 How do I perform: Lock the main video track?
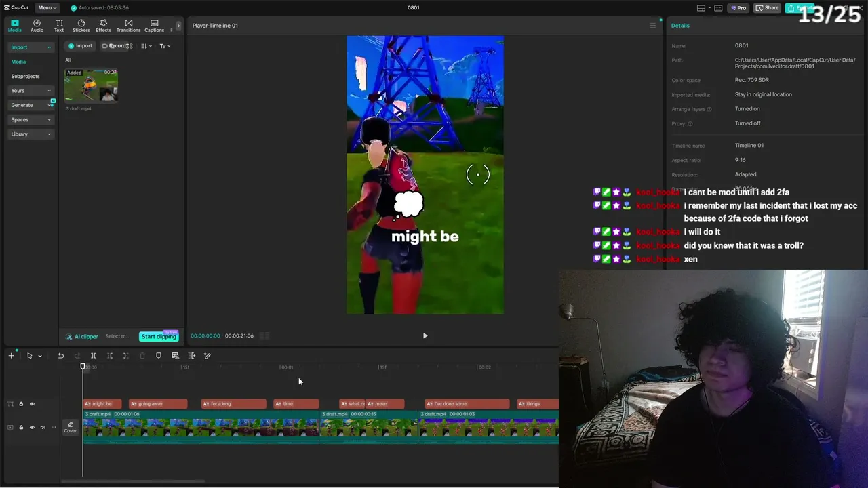[21, 427]
